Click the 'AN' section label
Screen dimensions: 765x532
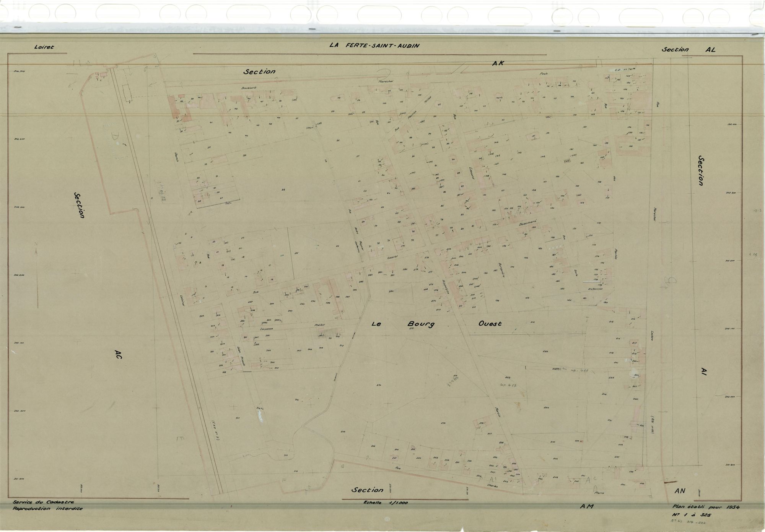pyautogui.click(x=680, y=491)
